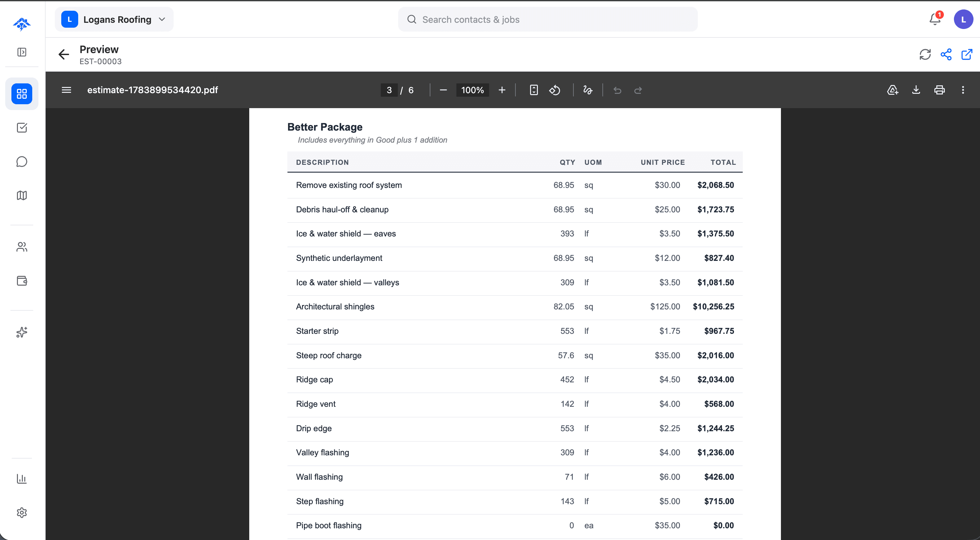Click the $2,068.50 total amount
Image resolution: width=980 pixels, height=540 pixels.
[715, 185]
